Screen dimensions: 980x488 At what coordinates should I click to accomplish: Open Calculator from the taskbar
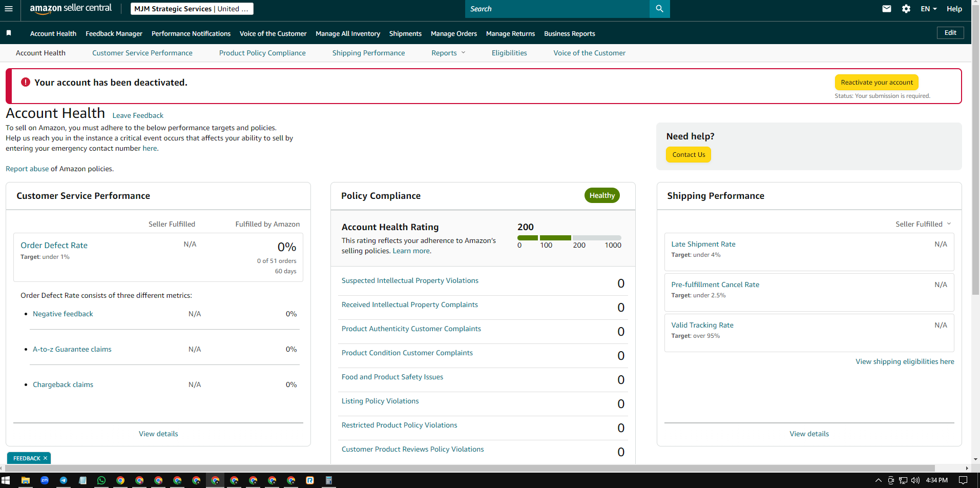click(x=329, y=480)
